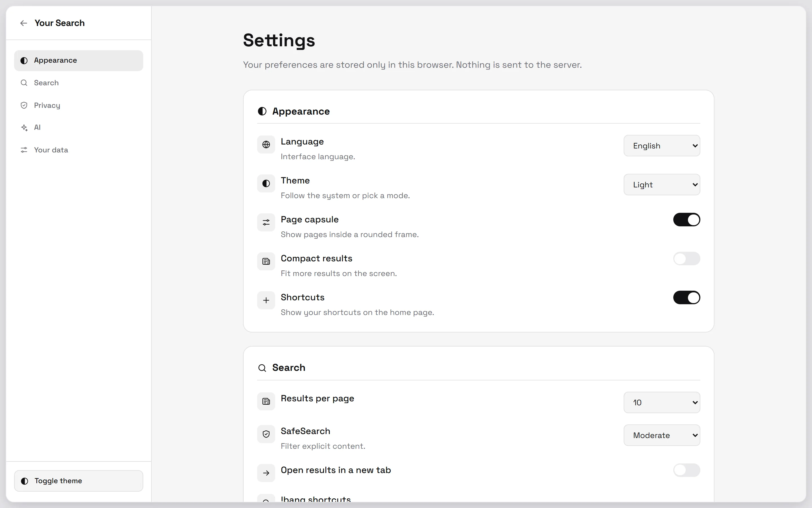Click the Theme setting label
Viewport: 812px width, 508px height.
(295, 180)
